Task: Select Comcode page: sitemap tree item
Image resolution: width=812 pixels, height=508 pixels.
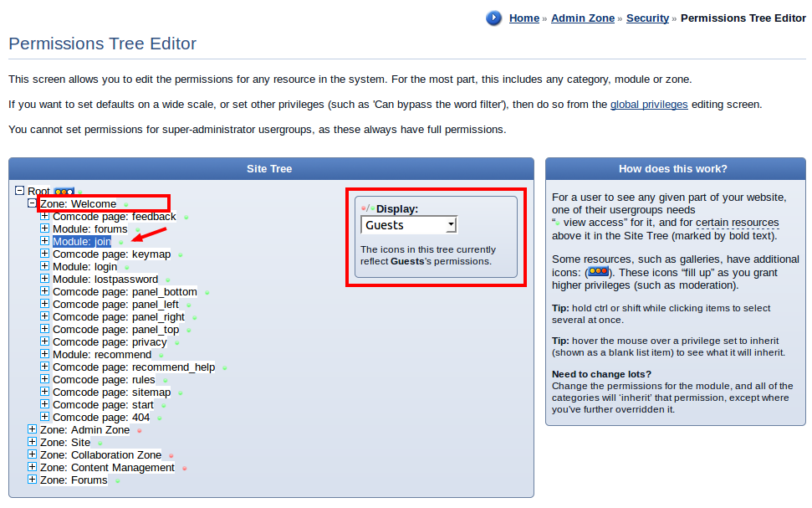Action: click(111, 393)
